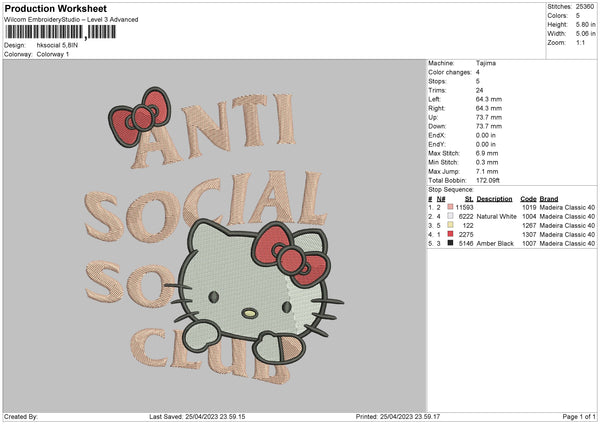Select the red swatch with 2275 stitches
The width and height of the screenshot is (600, 424).
tap(451, 234)
